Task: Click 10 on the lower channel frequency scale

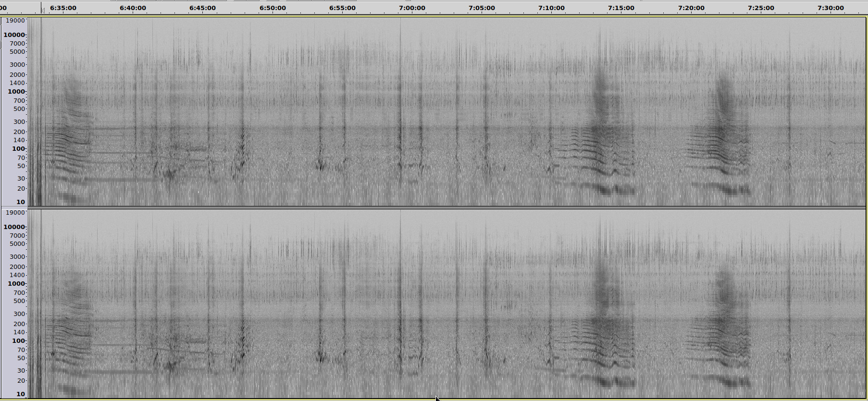Action: tap(21, 394)
